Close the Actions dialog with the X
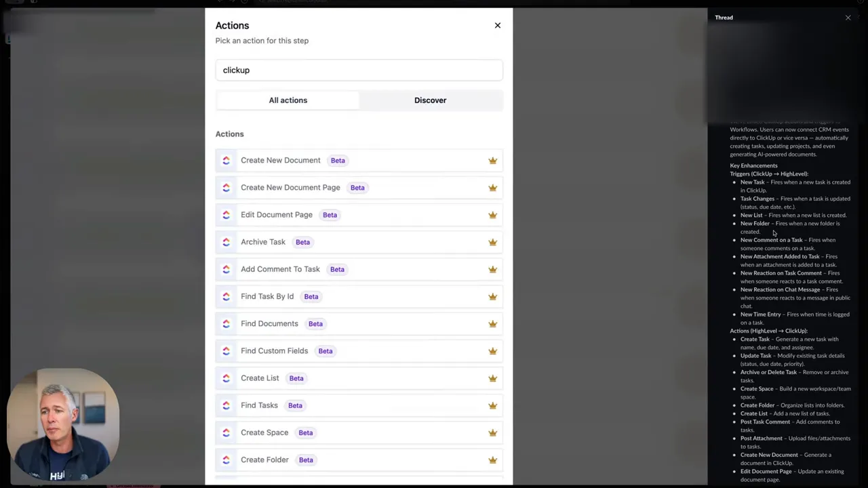 pyautogui.click(x=498, y=26)
